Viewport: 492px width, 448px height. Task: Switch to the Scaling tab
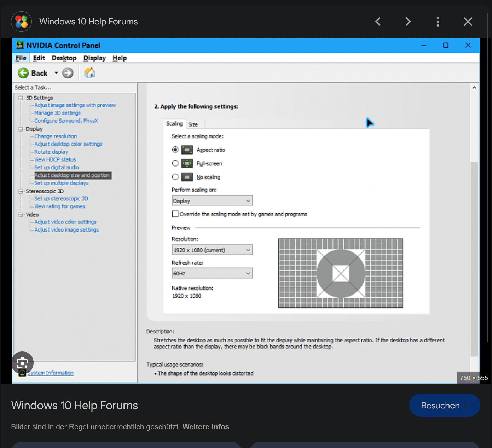point(174,123)
